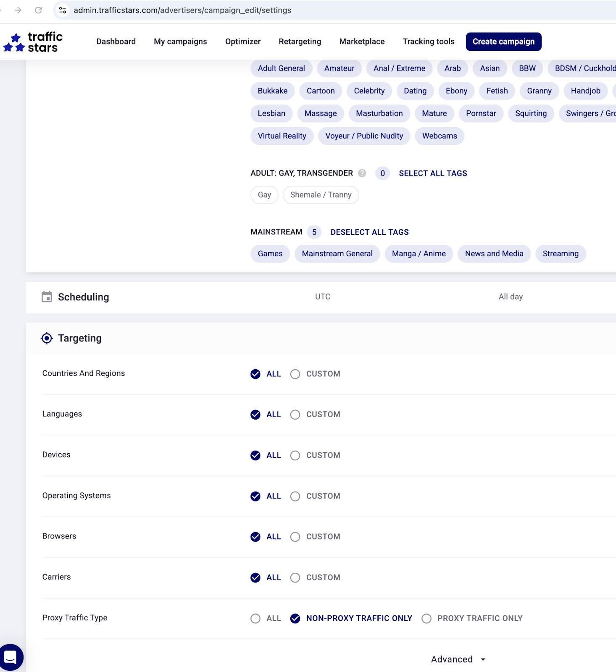Click the TrafficStars logo
This screenshot has height=672, width=616.
click(33, 42)
